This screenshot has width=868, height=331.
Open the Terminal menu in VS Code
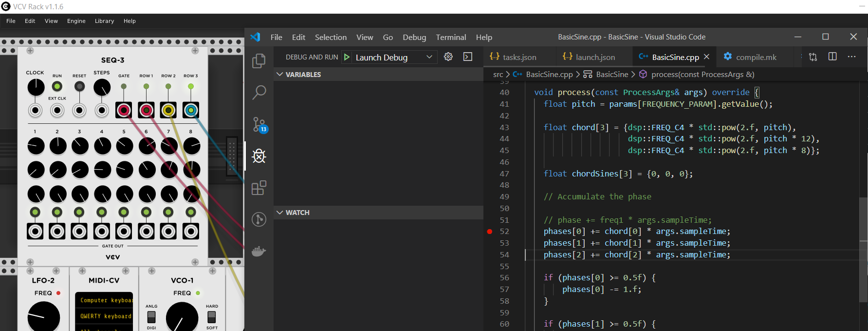point(451,37)
